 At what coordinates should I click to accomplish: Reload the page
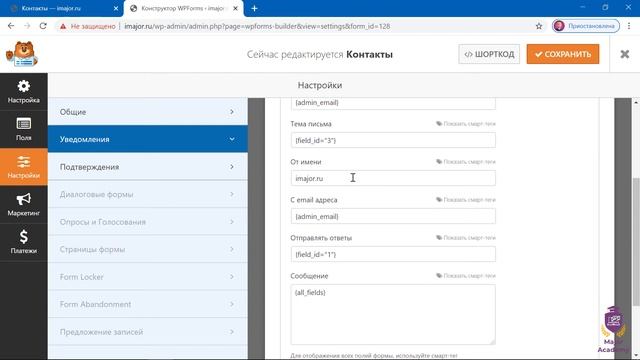(x=43, y=26)
